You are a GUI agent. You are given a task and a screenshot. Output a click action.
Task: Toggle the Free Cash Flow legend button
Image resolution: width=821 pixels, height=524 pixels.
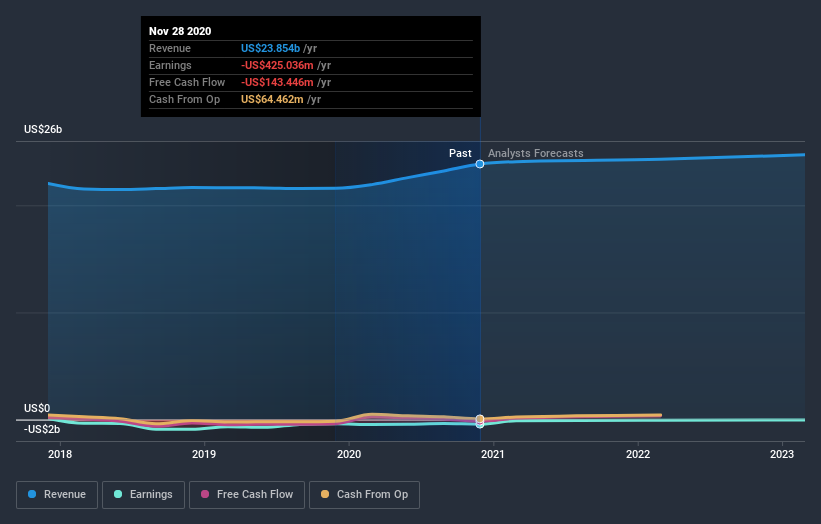click(247, 495)
